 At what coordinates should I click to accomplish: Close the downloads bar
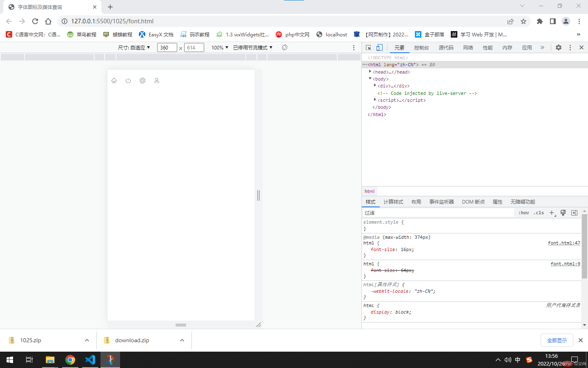coord(580,340)
